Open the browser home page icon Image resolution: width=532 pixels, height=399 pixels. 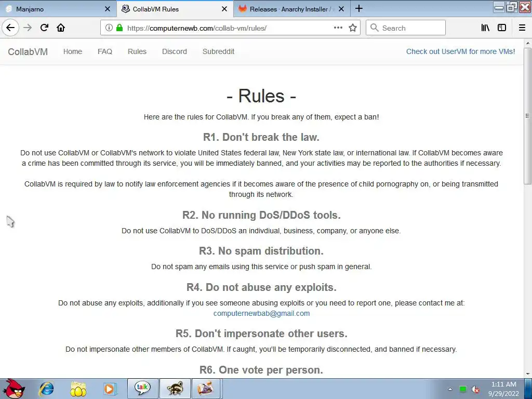(61, 28)
